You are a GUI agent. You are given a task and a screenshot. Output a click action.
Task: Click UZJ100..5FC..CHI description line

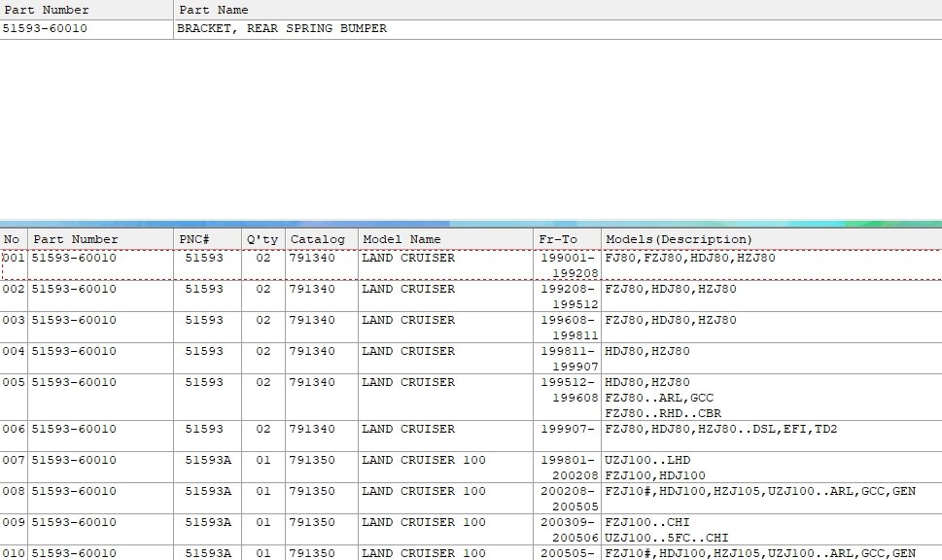[666, 538]
